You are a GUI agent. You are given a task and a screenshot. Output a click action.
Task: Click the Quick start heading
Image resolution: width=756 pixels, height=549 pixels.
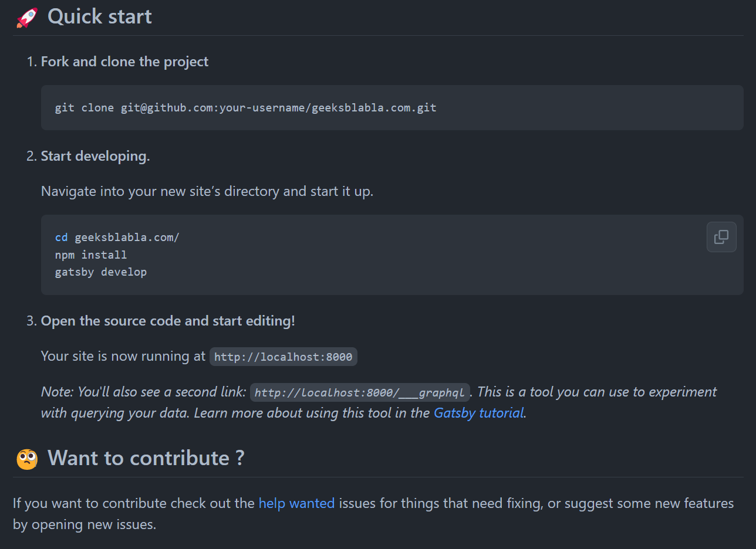(99, 16)
